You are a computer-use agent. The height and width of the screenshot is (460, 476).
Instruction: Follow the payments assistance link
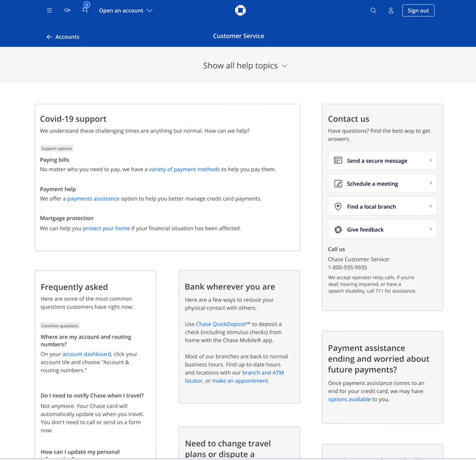[x=93, y=199]
